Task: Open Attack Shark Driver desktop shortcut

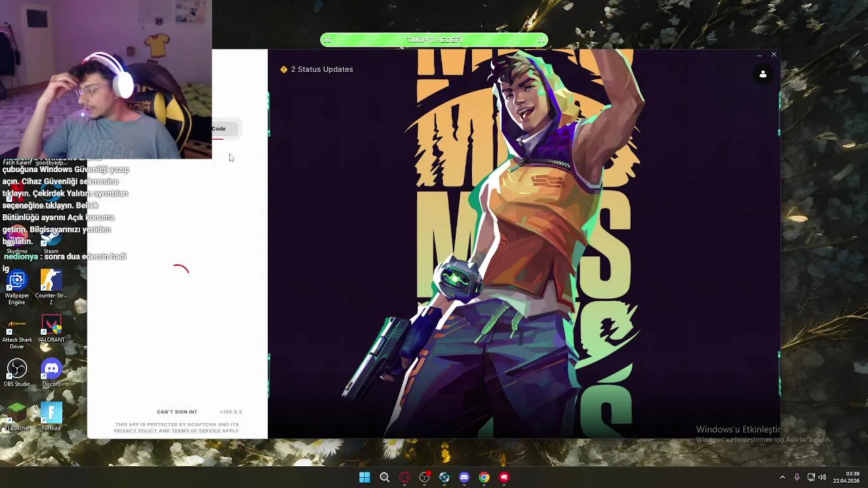Action: pos(17,332)
